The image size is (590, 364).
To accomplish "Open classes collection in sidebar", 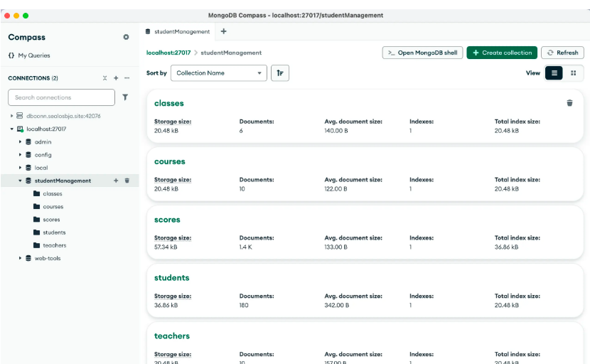I will [x=53, y=193].
